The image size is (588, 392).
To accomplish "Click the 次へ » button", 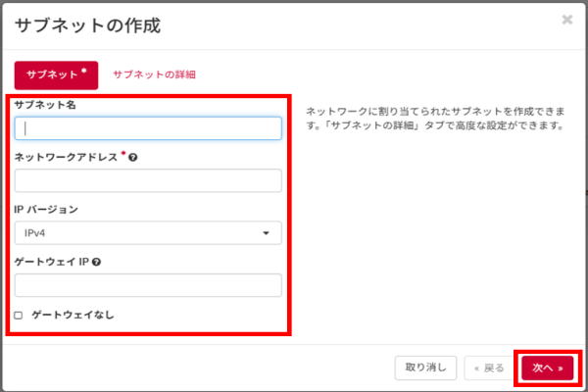I will (547, 368).
